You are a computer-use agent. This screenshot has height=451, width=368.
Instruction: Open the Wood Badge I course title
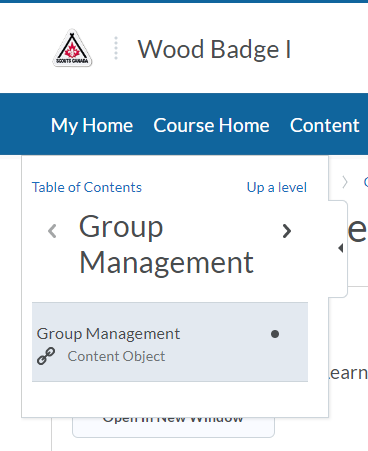214,50
